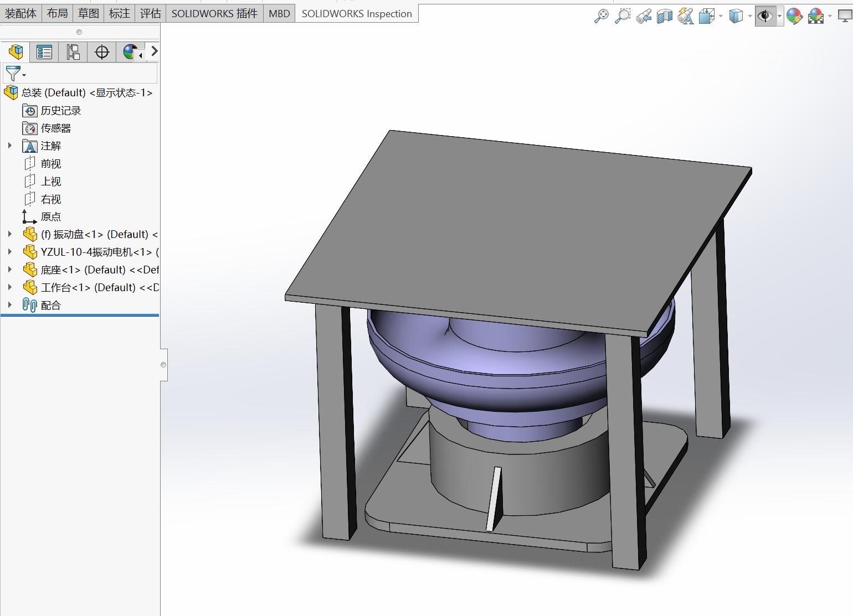Open the Apply Scene checkered ball icon

coord(816,16)
